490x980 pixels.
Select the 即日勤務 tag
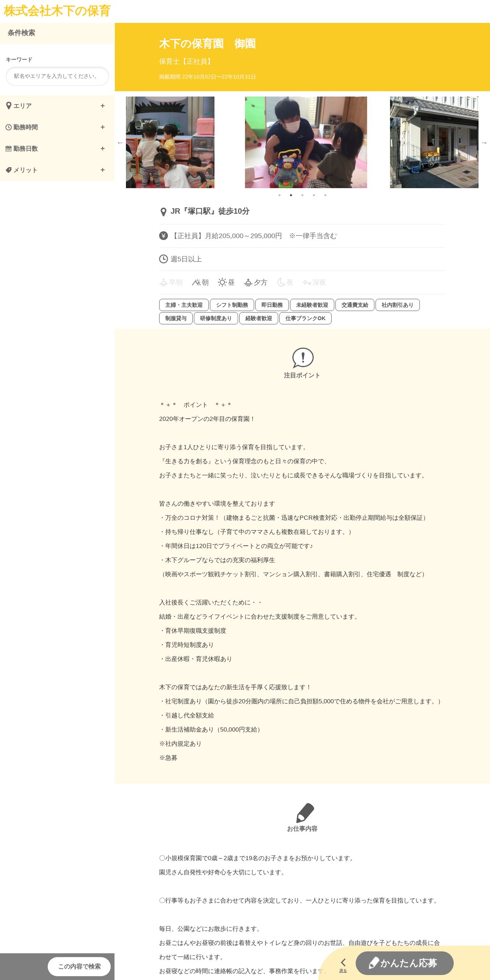pos(272,305)
